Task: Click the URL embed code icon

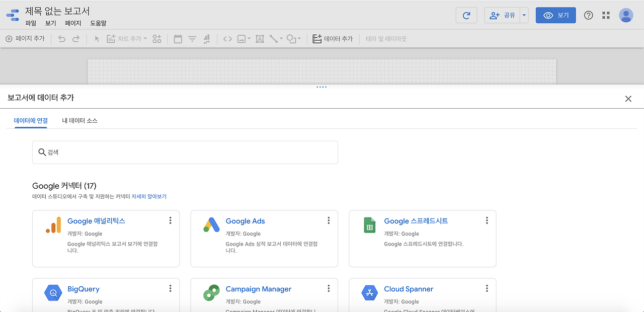Action: click(x=227, y=39)
